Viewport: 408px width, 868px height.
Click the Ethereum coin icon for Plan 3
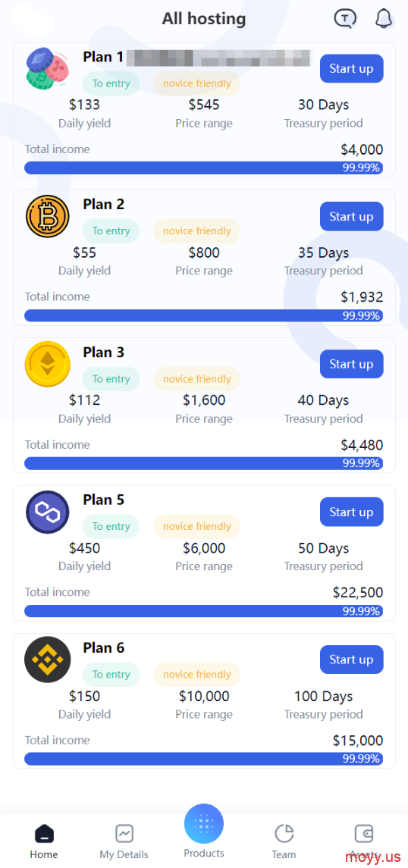[x=47, y=364]
